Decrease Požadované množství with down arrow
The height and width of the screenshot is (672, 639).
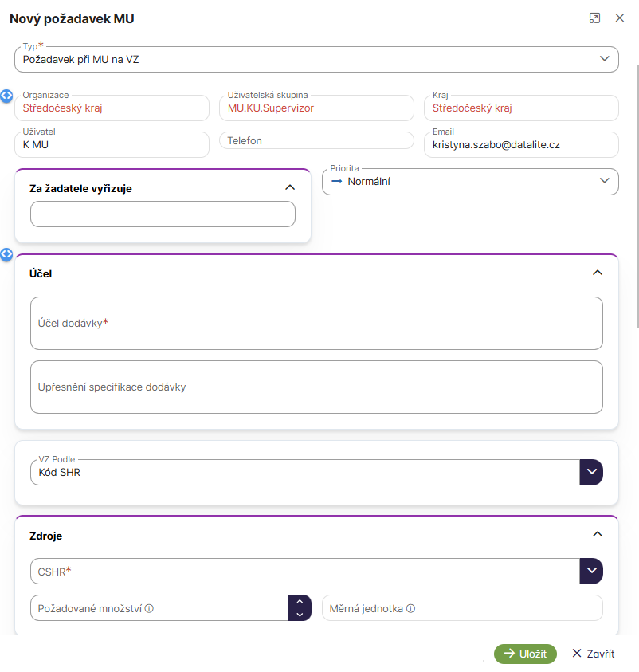pos(299,615)
